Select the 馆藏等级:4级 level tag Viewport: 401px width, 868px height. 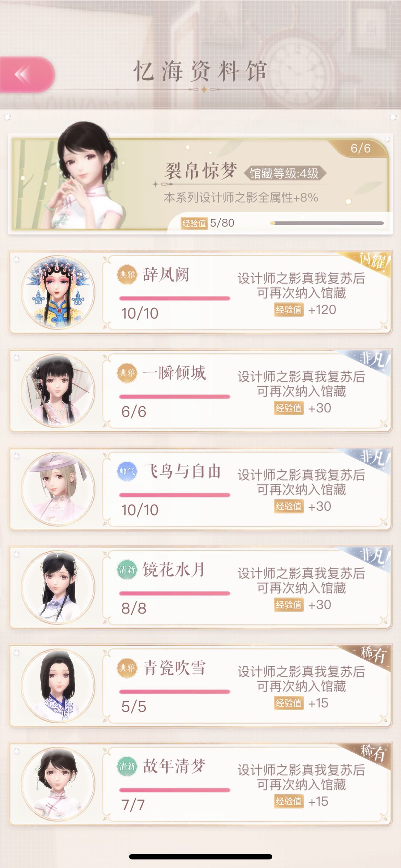coord(284,174)
